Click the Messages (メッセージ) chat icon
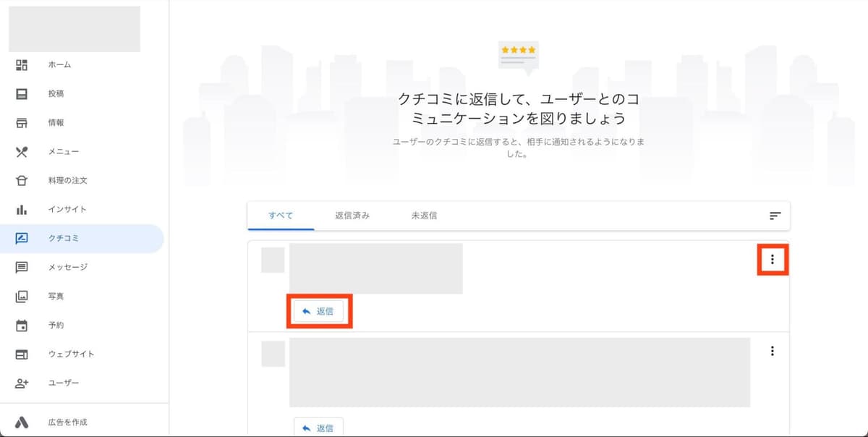The height and width of the screenshot is (437, 868). coord(22,267)
